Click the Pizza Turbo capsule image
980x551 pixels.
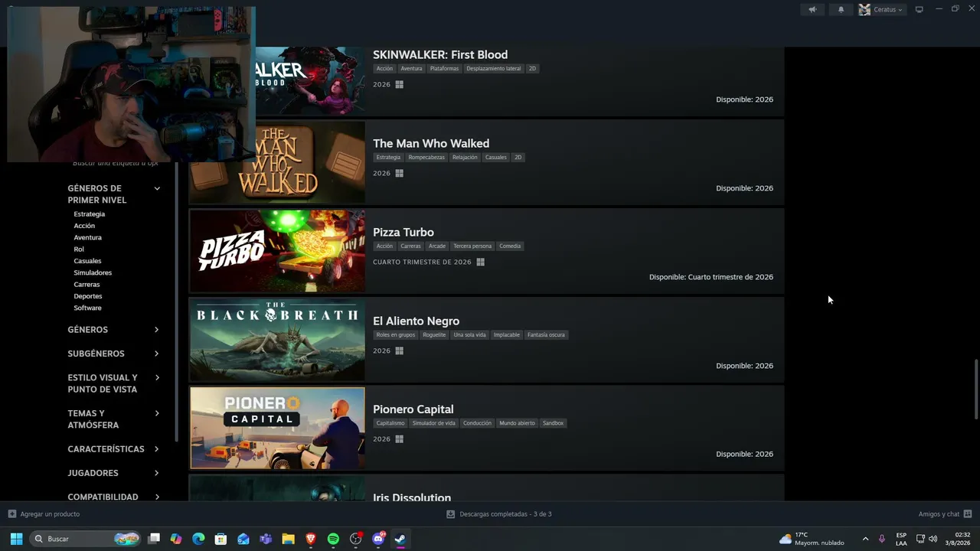click(277, 251)
